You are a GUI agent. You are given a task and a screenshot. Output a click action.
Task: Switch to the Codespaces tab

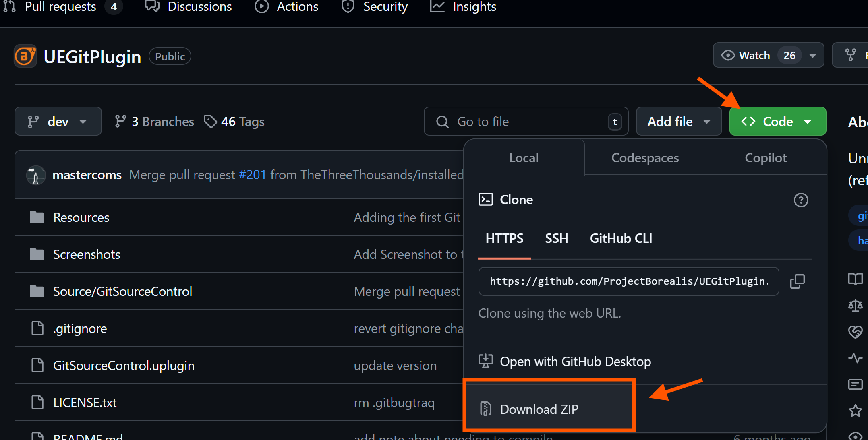645,157
